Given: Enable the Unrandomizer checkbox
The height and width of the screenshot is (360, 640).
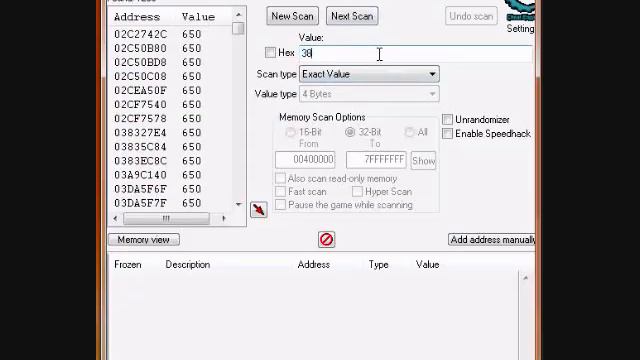Looking at the screenshot, I should (447, 120).
